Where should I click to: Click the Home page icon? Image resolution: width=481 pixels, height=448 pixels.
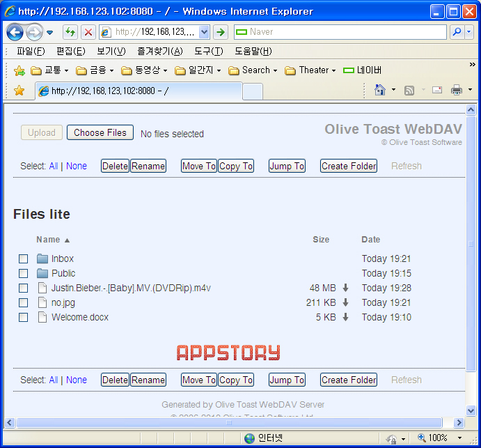(380, 91)
